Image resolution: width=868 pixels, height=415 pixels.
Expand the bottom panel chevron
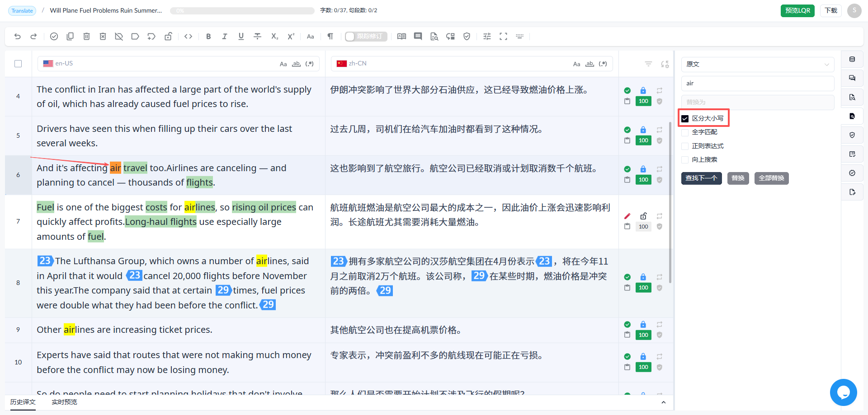click(663, 402)
